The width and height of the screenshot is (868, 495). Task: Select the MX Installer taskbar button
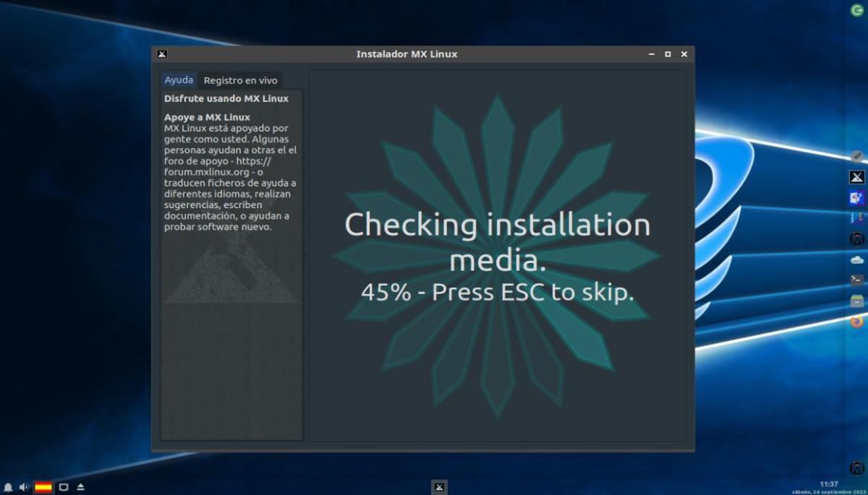pos(438,486)
